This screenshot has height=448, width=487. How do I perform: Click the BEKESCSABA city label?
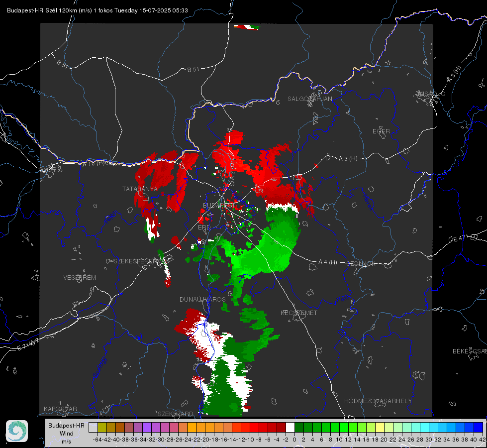coord(470,351)
